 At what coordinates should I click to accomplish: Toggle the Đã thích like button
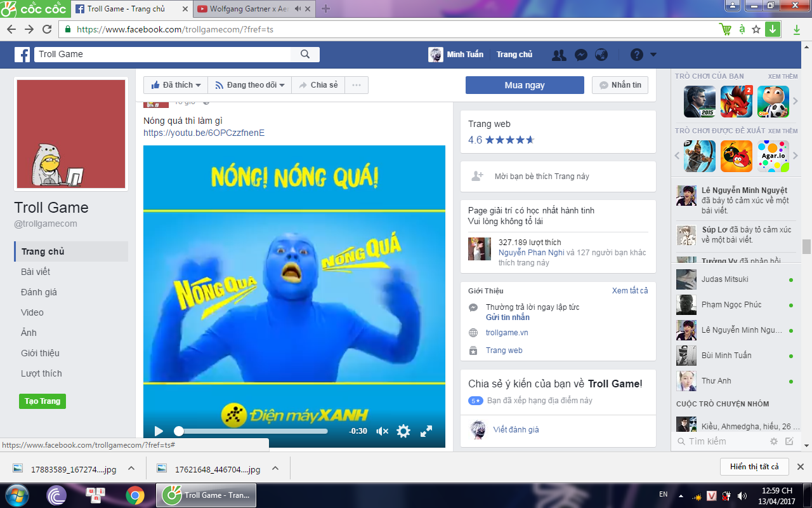point(176,85)
